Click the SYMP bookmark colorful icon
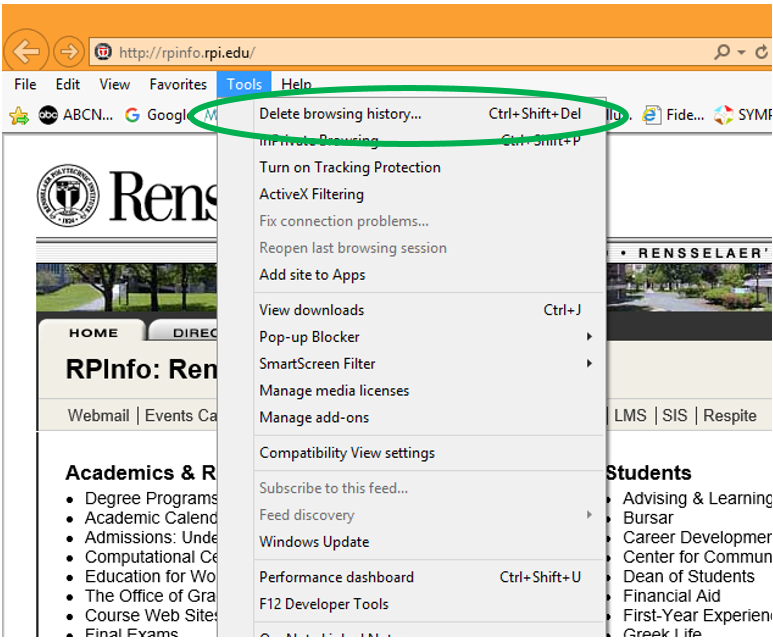 coord(723,115)
